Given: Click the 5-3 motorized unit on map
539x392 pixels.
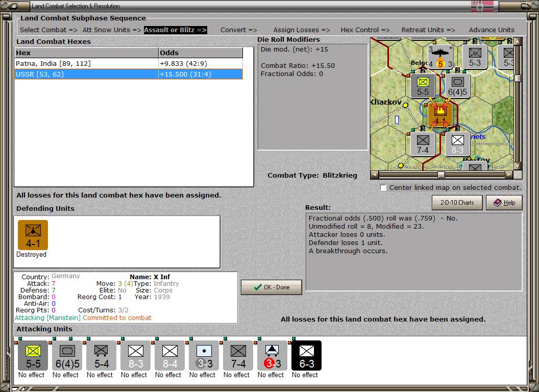Looking at the screenshot, I should tap(475, 56).
